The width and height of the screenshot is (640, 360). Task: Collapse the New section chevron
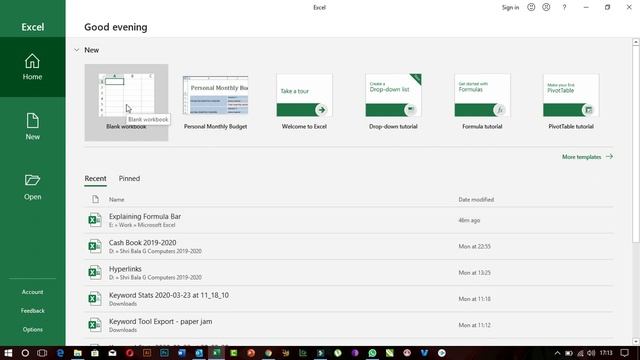[x=76, y=50]
